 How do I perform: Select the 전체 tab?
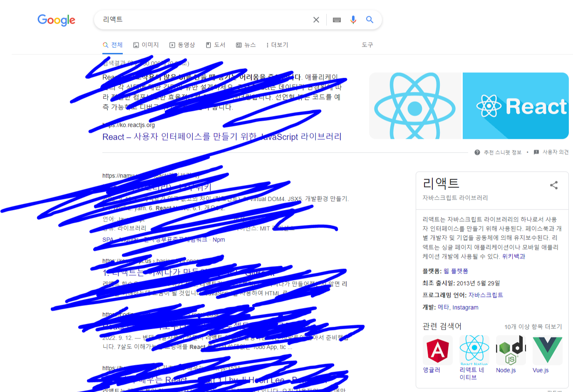tap(112, 45)
